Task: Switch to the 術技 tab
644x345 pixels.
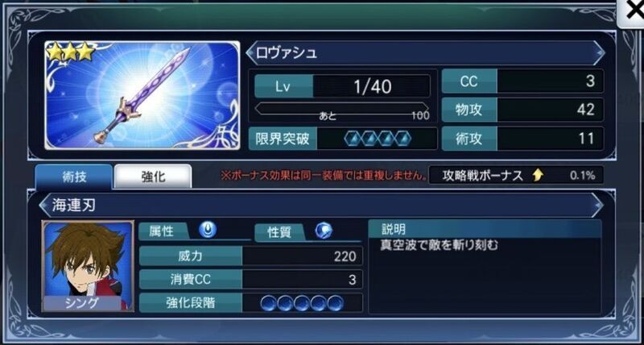Action: pos(73,177)
